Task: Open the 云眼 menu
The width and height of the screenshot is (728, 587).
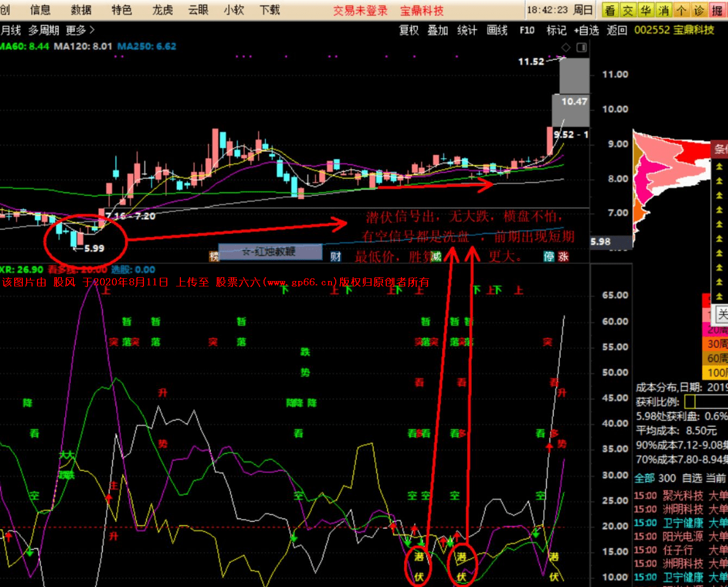Action: (x=198, y=10)
